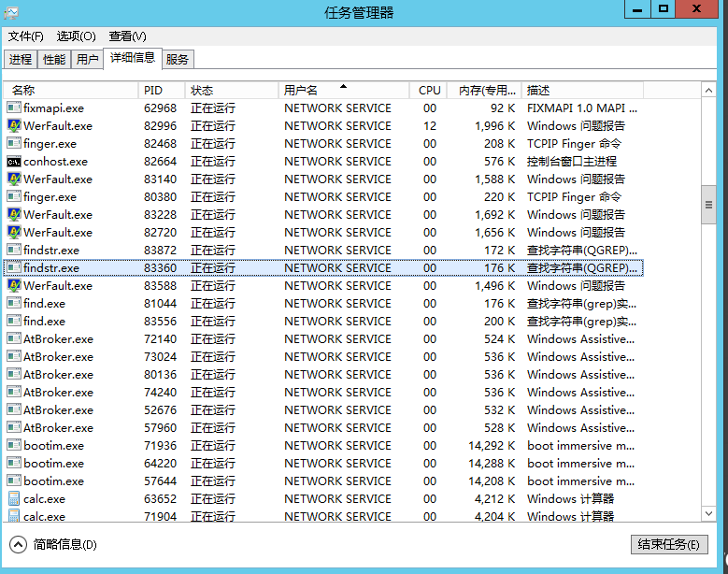Click WerFault.exe icon with PID 83228
The width and height of the screenshot is (728, 574).
coord(14,214)
